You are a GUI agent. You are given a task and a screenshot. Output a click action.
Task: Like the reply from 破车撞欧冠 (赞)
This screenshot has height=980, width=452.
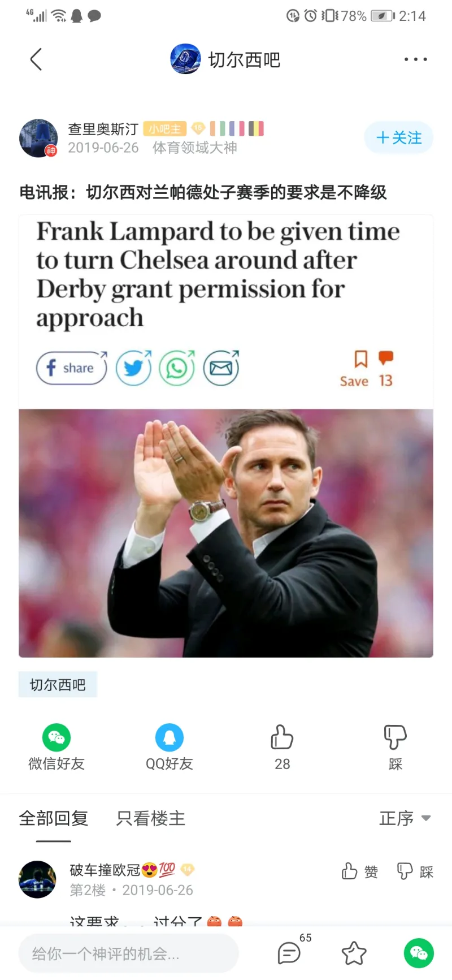[x=360, y=871]
